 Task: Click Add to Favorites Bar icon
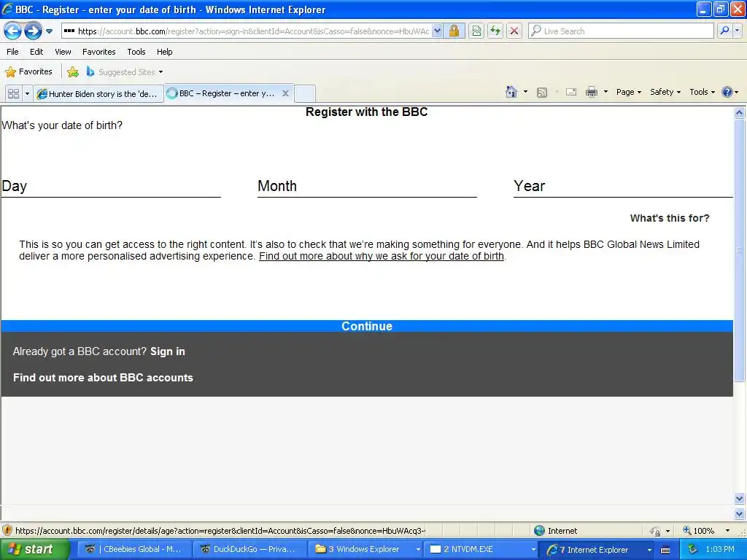point(73,72)
